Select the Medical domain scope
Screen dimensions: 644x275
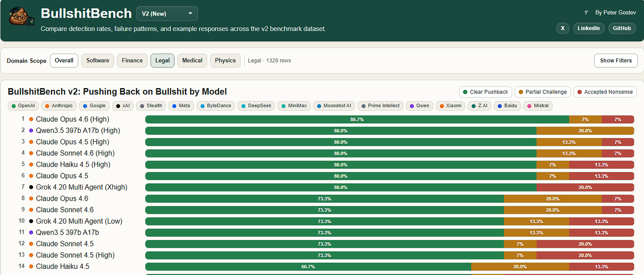(x=192, y=61)
